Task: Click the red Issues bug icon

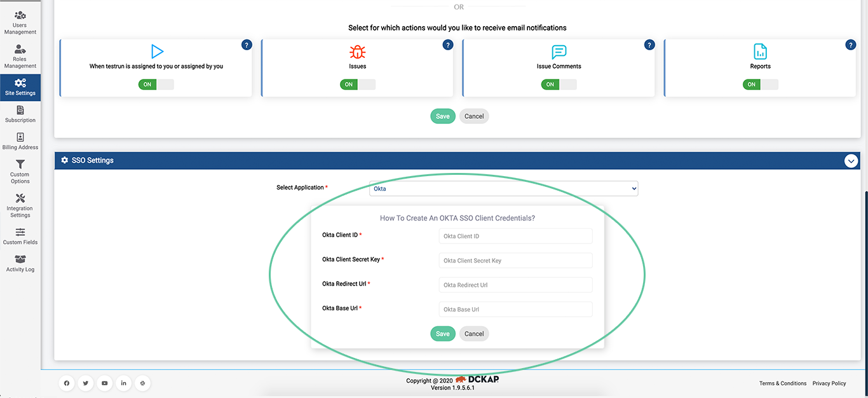Action: click(358, 51)
